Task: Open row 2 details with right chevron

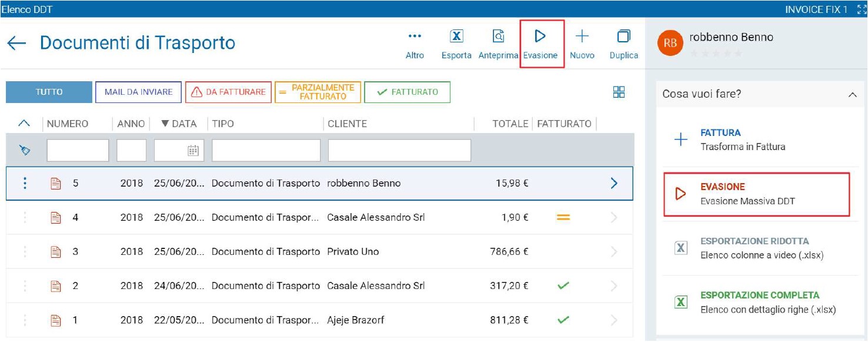Action: [x=614, y=286]
